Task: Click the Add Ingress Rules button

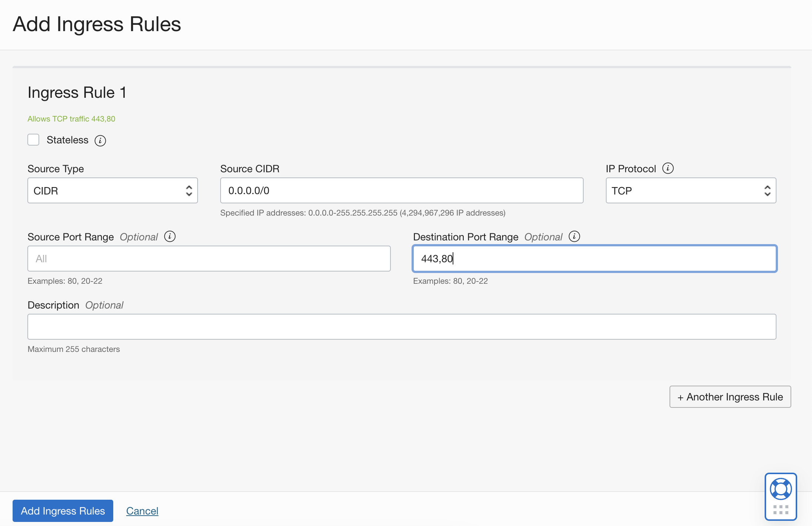Action: click(63, 511)
